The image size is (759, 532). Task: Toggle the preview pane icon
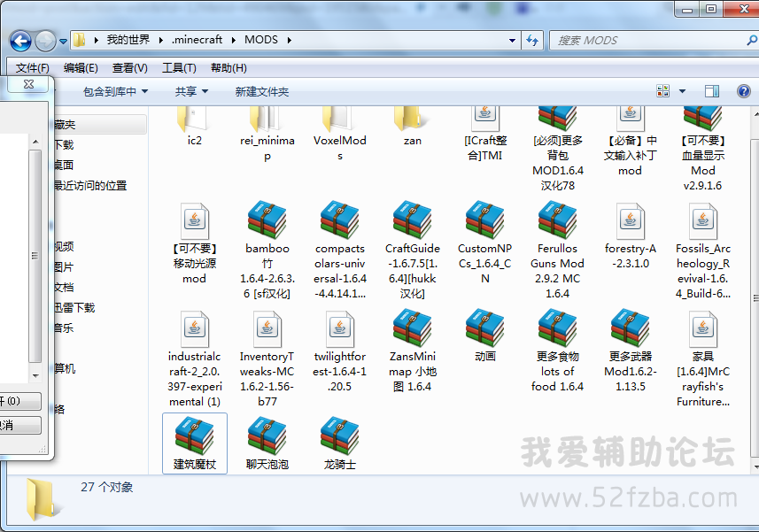click(711, 91)
